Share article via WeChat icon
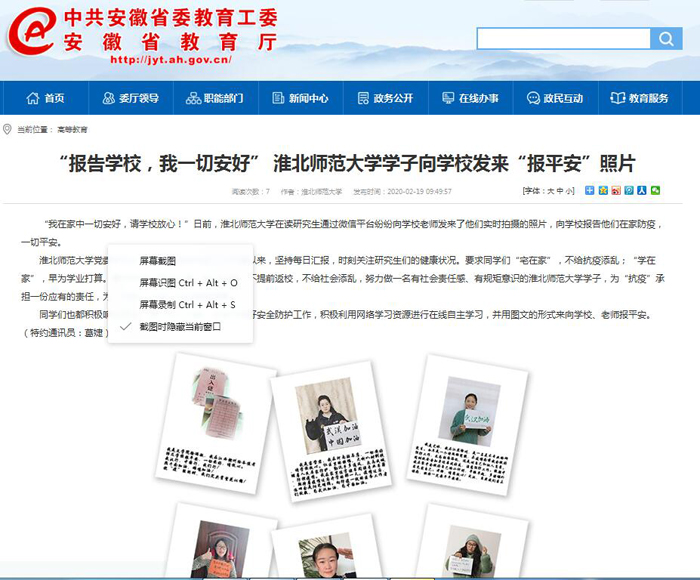The width and height of the screenshot is (700, 580). click(x=655, y=190)
